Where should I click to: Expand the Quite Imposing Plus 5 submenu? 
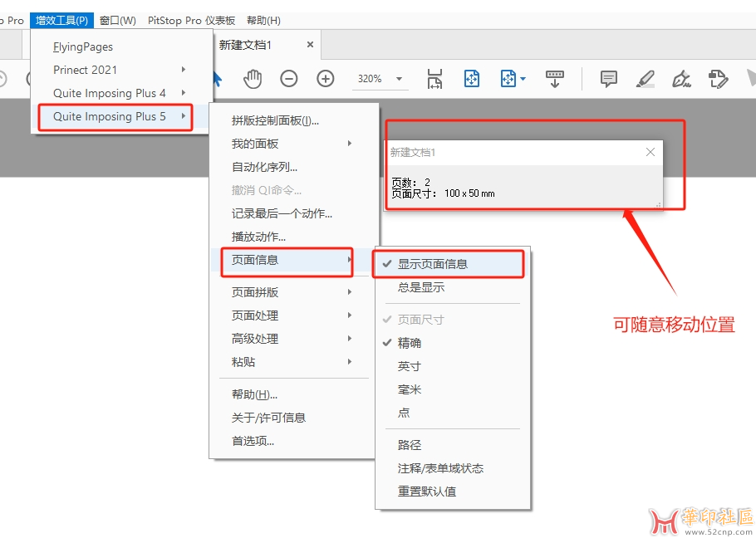click(121, 116)
